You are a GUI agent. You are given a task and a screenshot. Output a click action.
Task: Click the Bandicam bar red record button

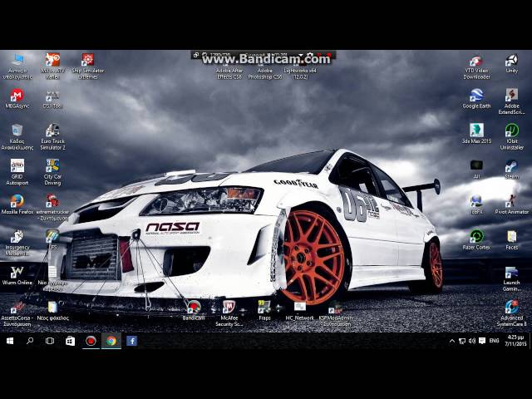(329, 55)
